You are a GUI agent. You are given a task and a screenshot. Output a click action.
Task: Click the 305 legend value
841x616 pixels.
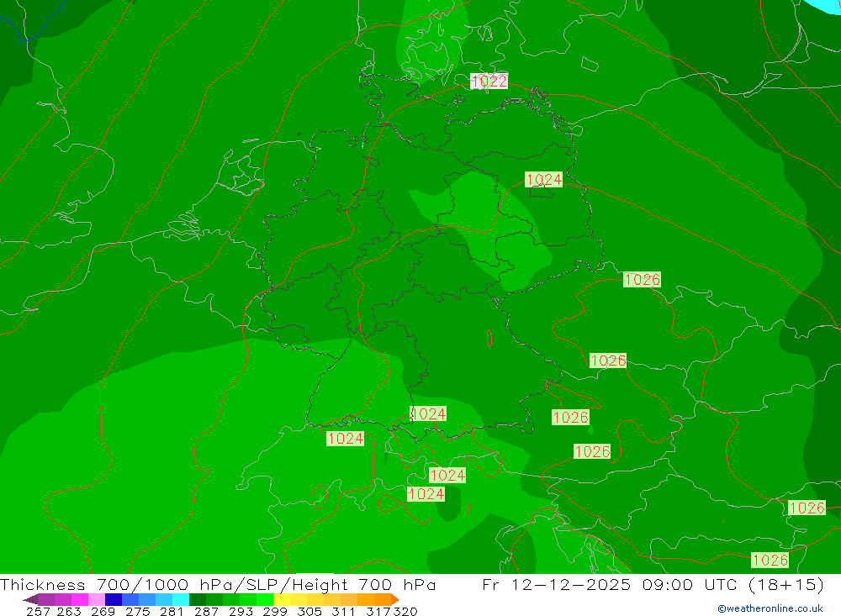(x=309, y=611)
